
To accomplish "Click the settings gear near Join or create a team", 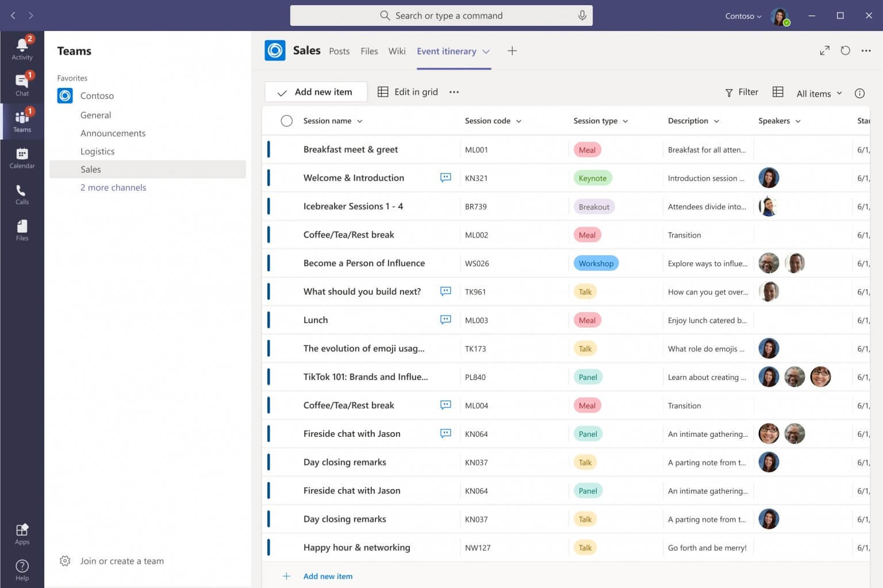I will pos(65,560).
